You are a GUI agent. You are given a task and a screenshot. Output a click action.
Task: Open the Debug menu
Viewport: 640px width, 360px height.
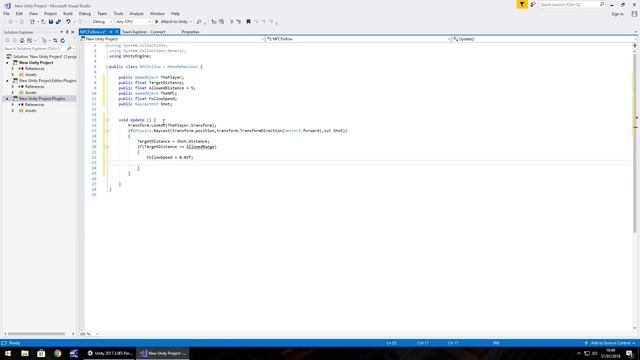[84, 14]
